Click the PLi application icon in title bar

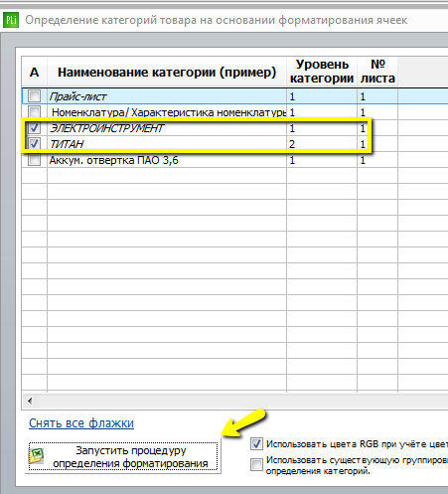[x=11, y=20]
